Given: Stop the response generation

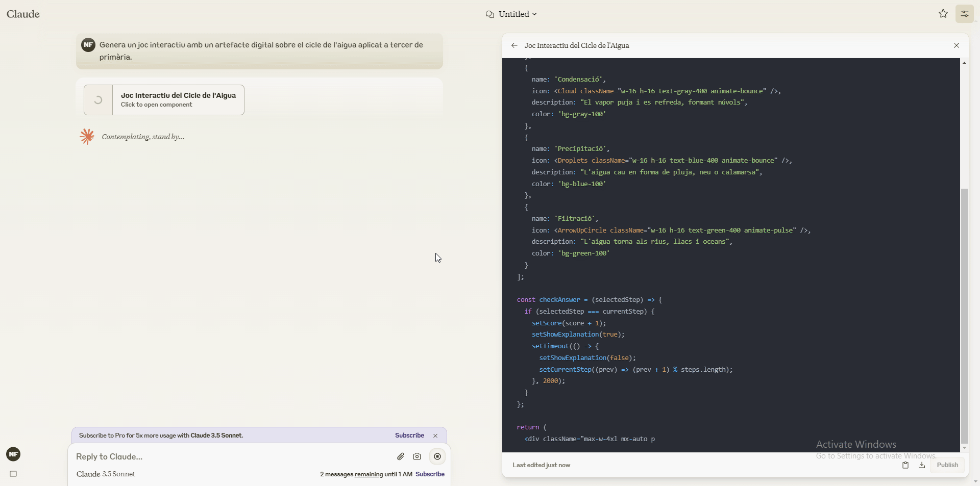Looking at the screenshot, I should click(x=437, y=456).
